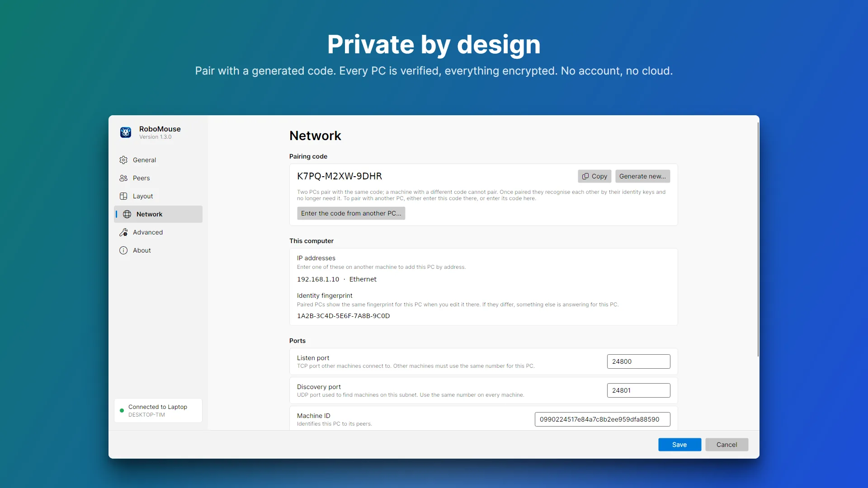The height and width of the screenshot is (488, 868).
Task: Switch to the Layout section
Action: (x=158, y=196)
